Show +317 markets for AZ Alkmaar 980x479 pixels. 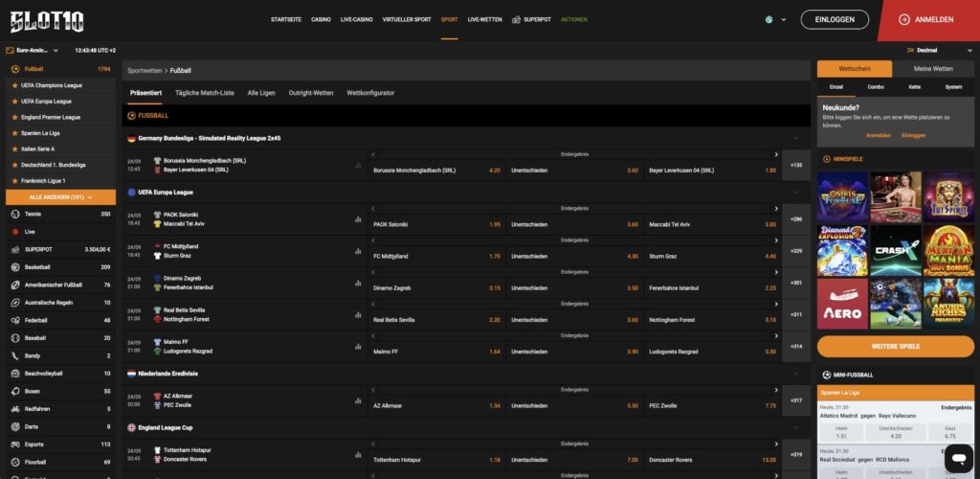click(x=796, y=400)
